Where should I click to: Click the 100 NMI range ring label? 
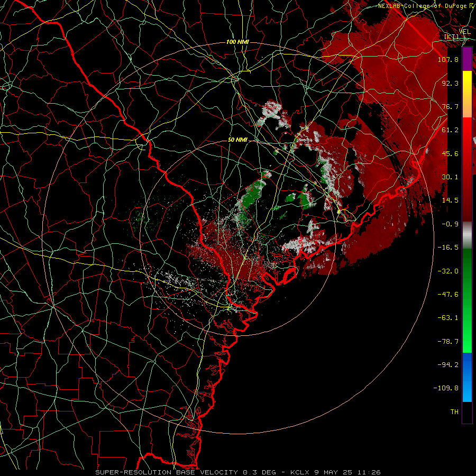(237, 42)
